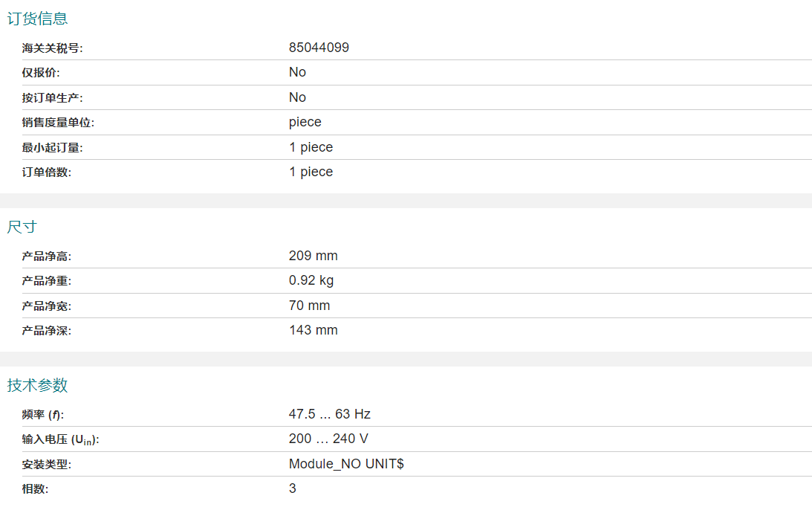812x510 pixels.
Task: Click the 209 mm net height value
Action: click(x=313, y=256)
